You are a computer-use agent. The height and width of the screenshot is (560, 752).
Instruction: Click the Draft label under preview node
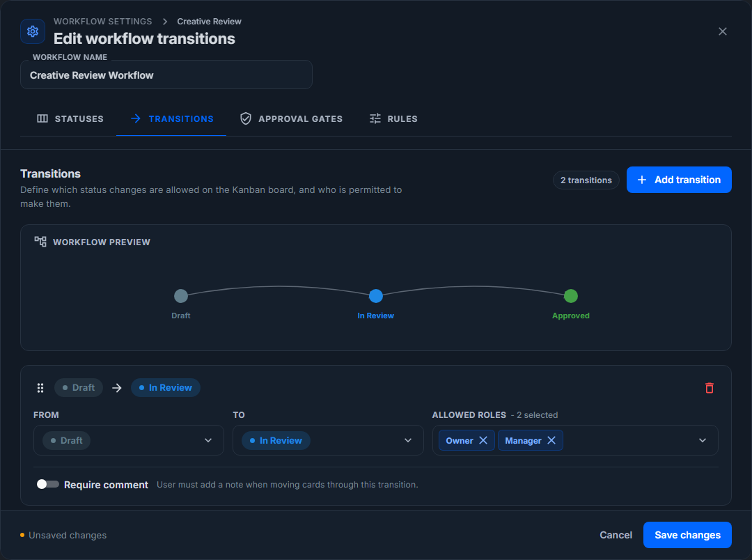[x=181, y=316]
